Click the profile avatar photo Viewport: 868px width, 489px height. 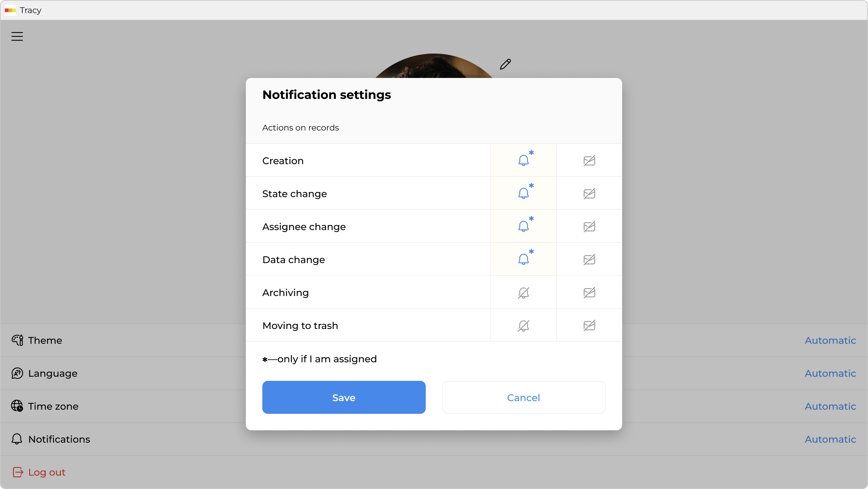pos(433,67)
